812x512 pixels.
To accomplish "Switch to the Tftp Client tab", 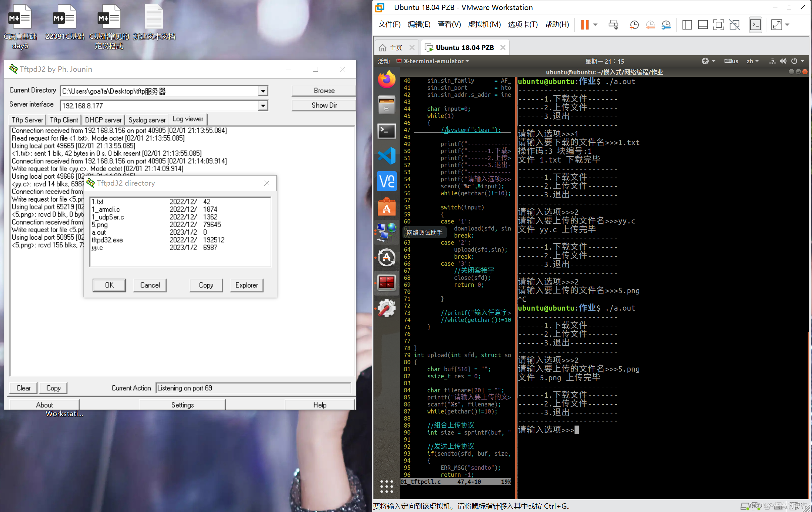I will 64,120.
